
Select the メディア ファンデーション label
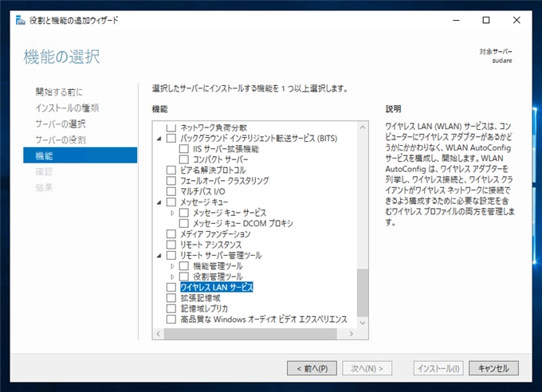tap(215, 234)
